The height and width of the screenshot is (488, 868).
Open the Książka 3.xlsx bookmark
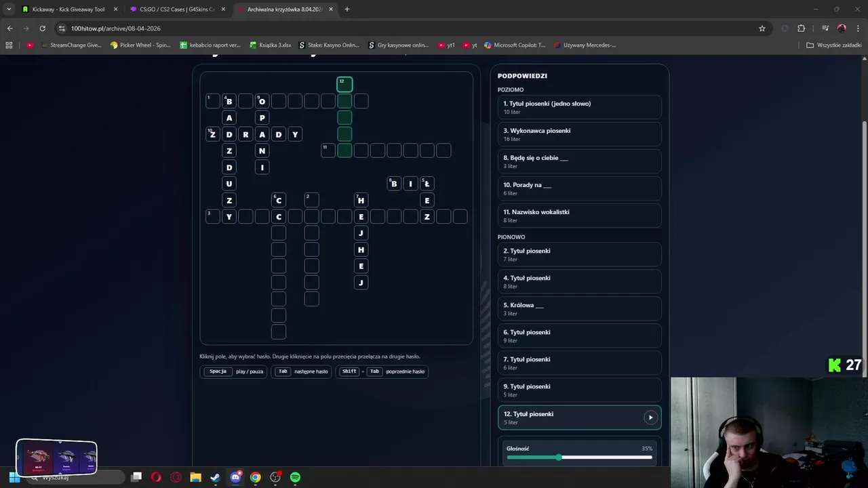point(271,45)
